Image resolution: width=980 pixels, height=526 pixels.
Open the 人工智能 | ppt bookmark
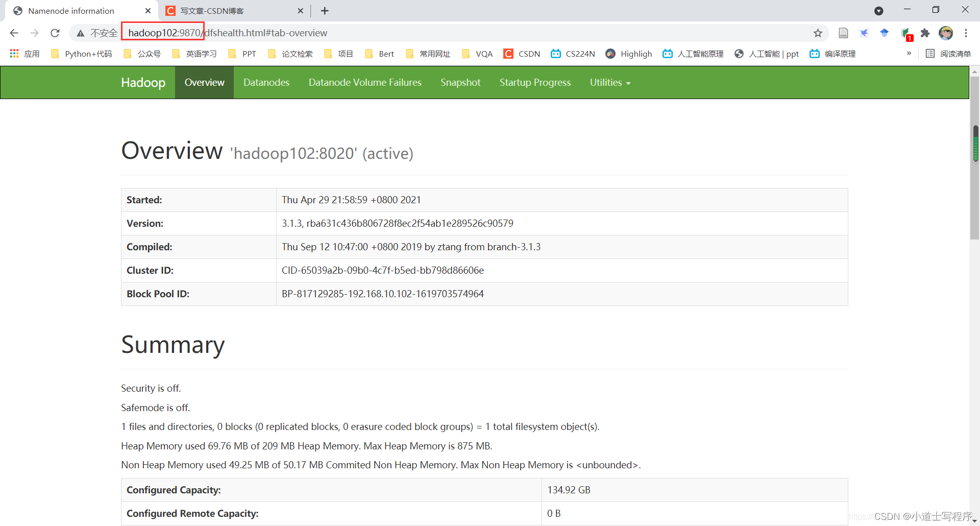[767, 54]
